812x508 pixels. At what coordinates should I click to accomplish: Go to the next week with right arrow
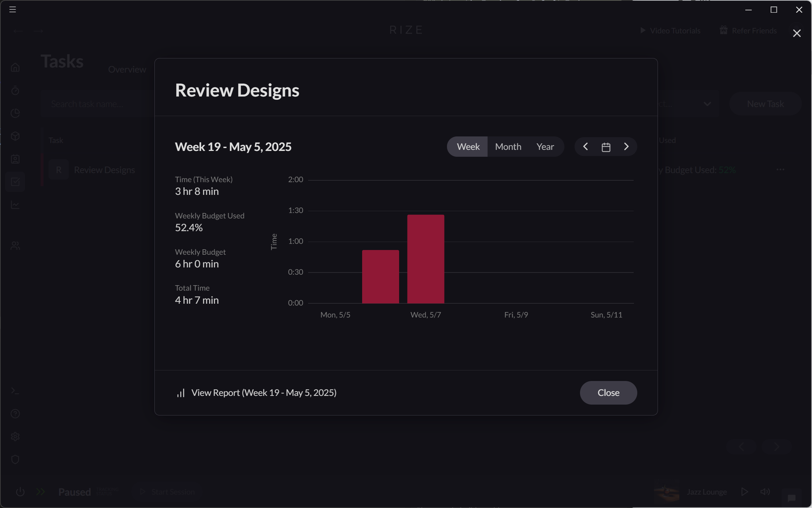point(626,147)
